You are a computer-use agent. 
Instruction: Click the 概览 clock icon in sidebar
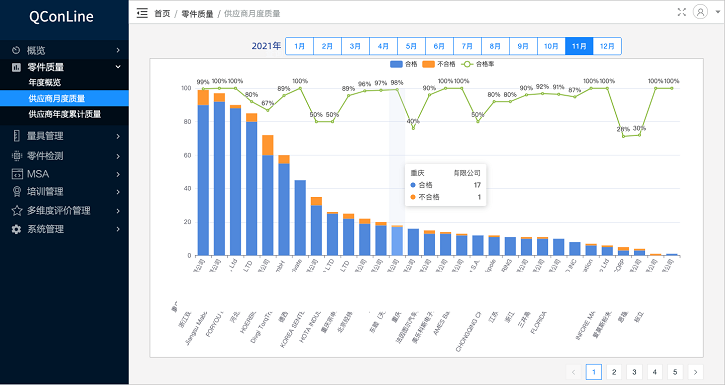(16, 50)
